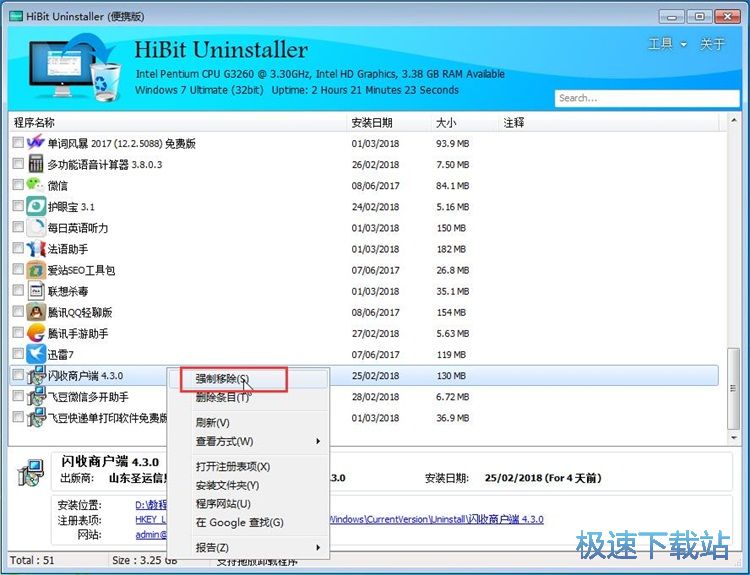Tick the 飞豆微信多开助手 checkbox
Viewport: 750px width, 575px height.
(18, 396)
